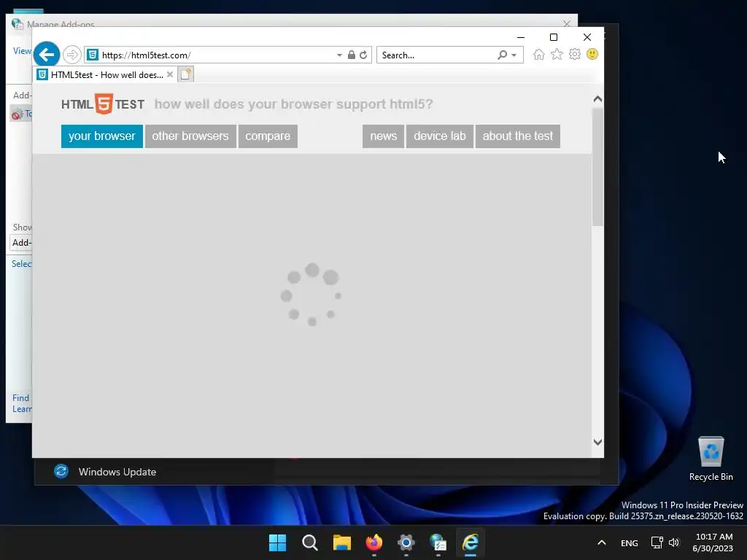
Task: Go back with the blue back arrow
Action: [x=46, y=55]
